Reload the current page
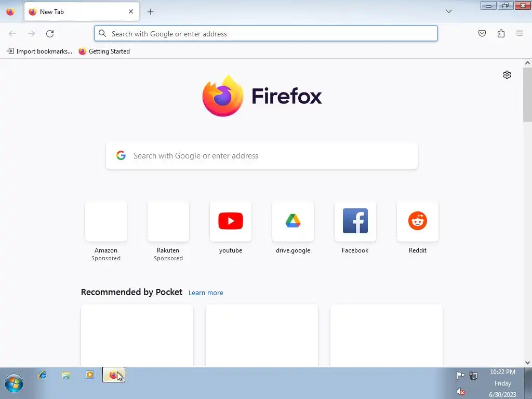 coord(50,34)
